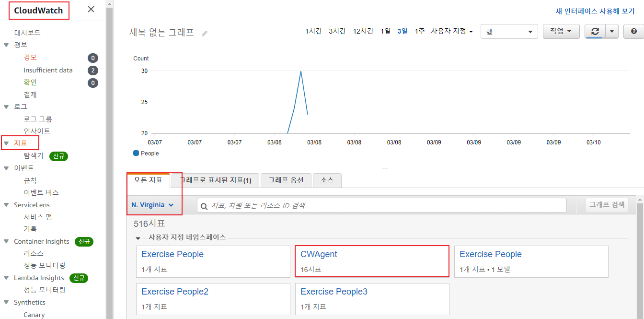Open the CWAgent namespace card
Image resolution: width=644 pixels, height=319 pixels.
[x=372, y=261]
